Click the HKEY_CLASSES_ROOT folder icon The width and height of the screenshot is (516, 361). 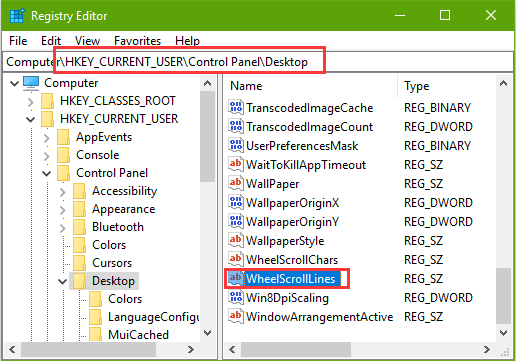click(47, 101)
